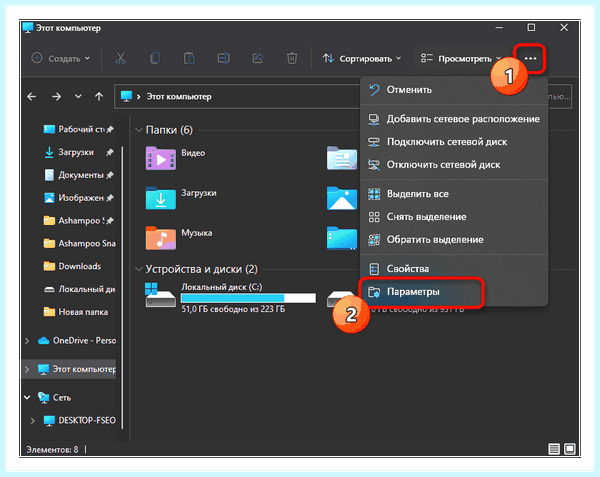Select the Pictures folder mountain icon
Image resolution: width=600 pixels, height=477 pixels.
pyautogui.click(x=342, y=198)
